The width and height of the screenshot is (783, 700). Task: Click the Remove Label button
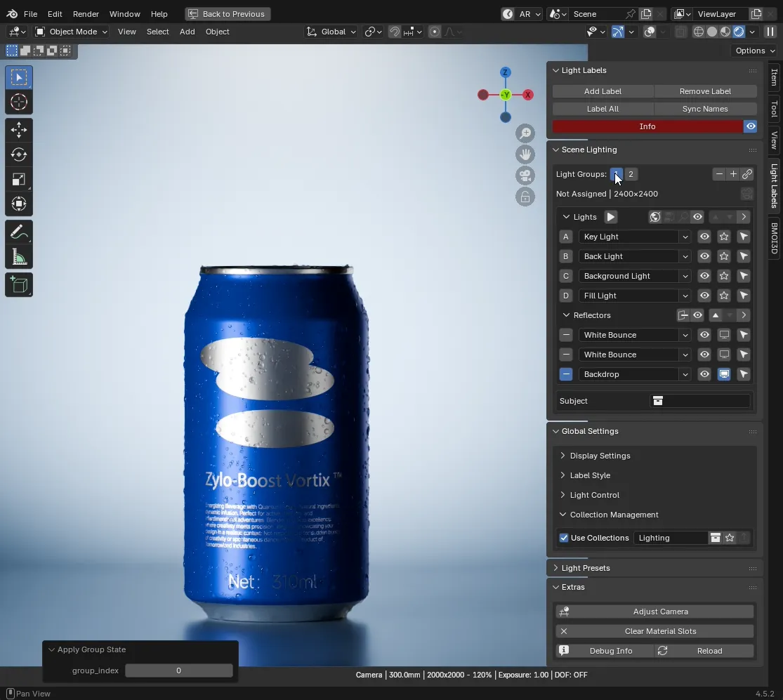click(x=705, y=91)
